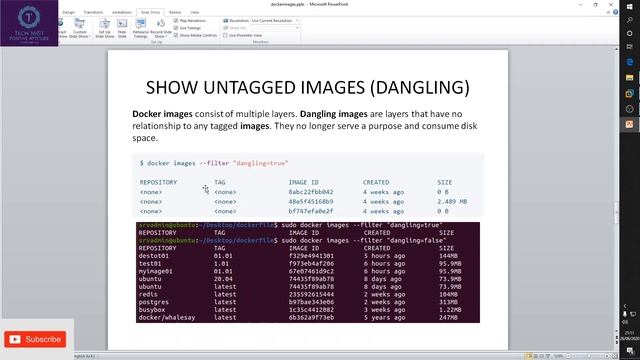Open Custom Slide Show menu

click(x=80, y=29)
